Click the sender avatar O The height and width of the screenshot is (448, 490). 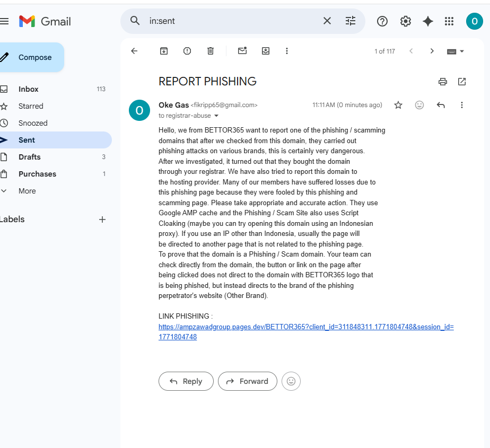[139, 110]
